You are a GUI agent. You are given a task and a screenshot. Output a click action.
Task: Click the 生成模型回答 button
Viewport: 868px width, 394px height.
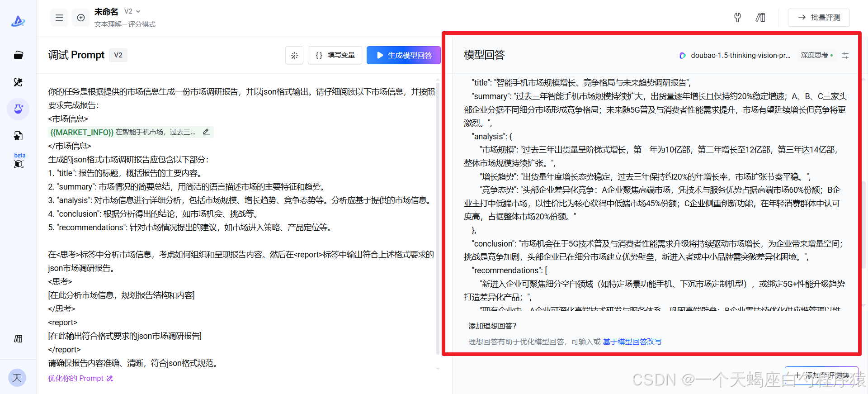click(403, 55)
